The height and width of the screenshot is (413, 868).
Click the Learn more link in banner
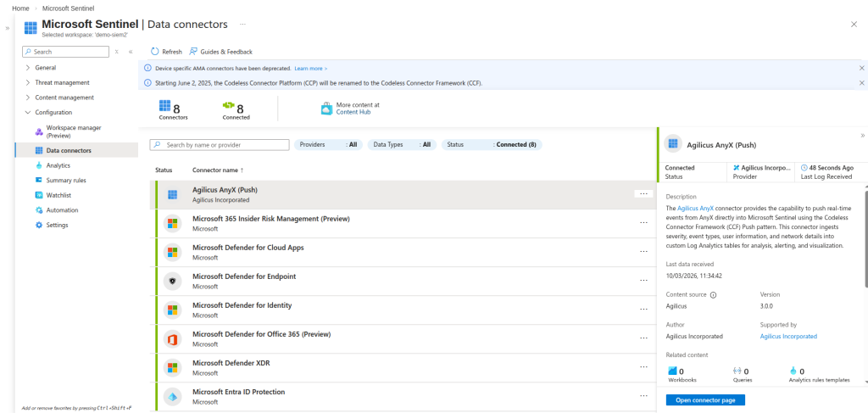pyautogui.click(x=310, y=68)
